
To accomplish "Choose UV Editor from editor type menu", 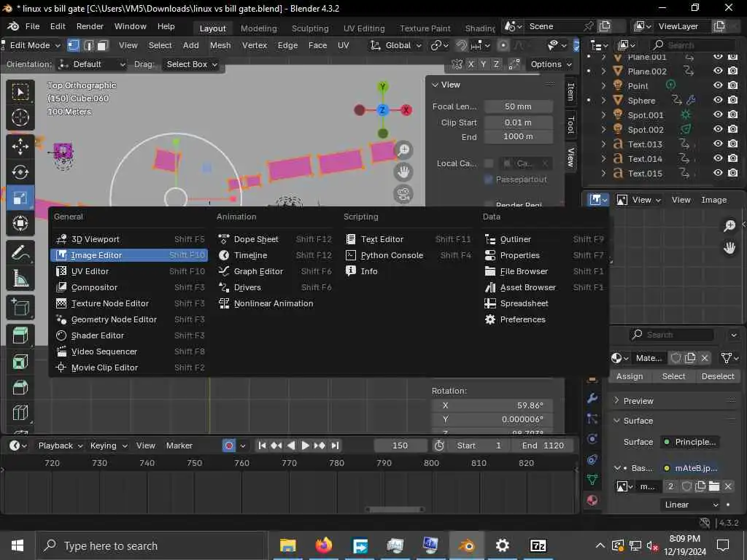I will coord(129,271).
